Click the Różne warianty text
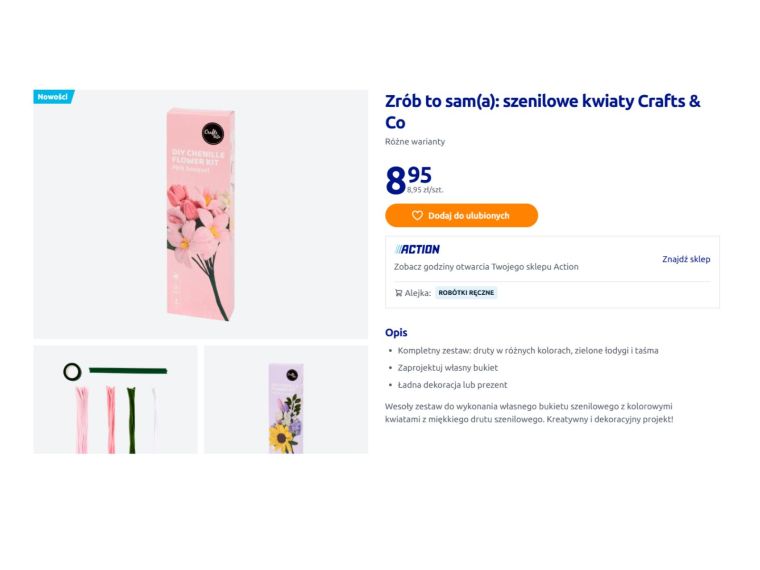 tap(415, 142)
